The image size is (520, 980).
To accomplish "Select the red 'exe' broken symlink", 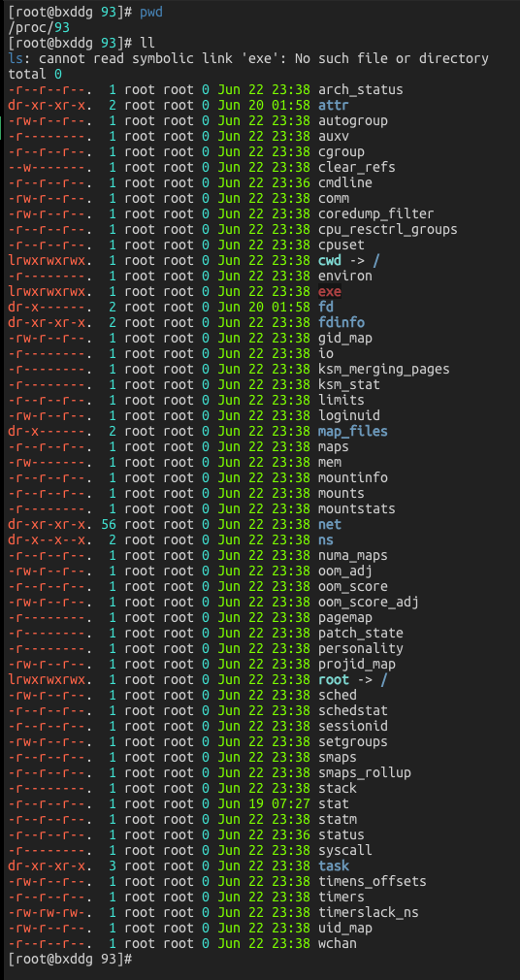I will 330,291.
